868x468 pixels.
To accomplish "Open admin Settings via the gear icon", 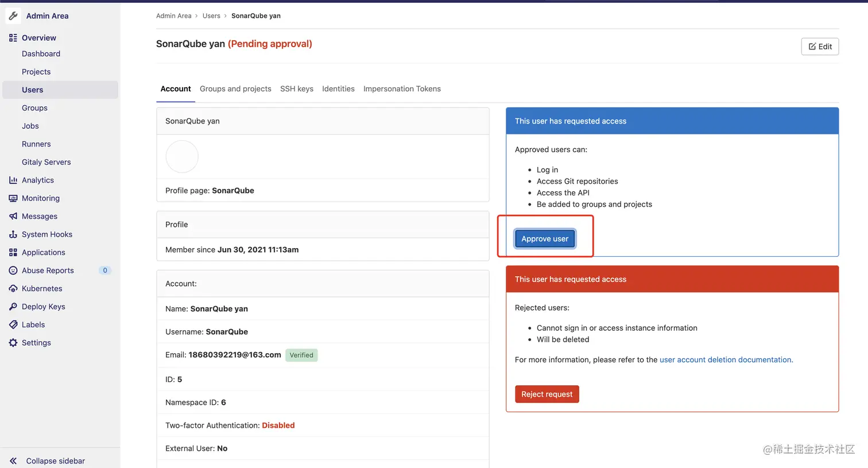I will click(13, 342).
